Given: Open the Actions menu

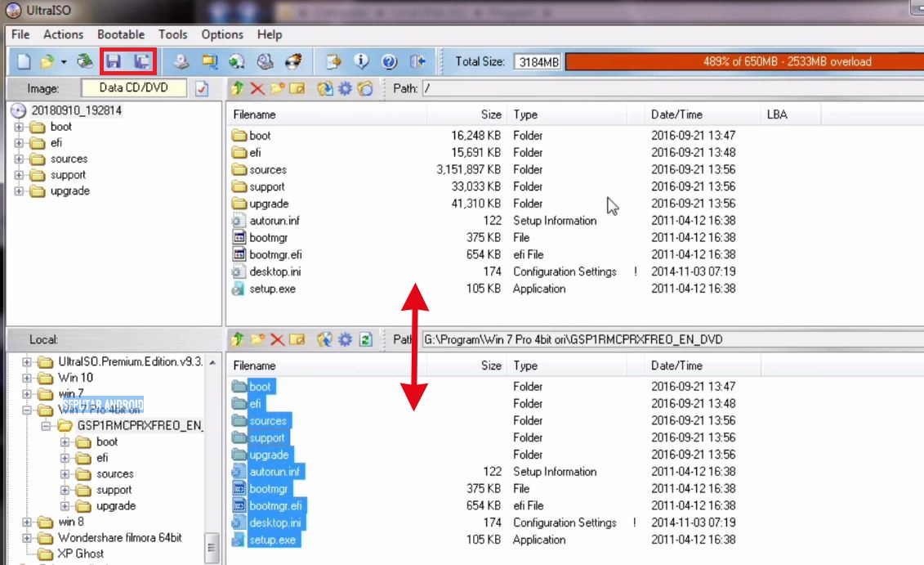Looking at the screenshot, I should coord(63,35).
